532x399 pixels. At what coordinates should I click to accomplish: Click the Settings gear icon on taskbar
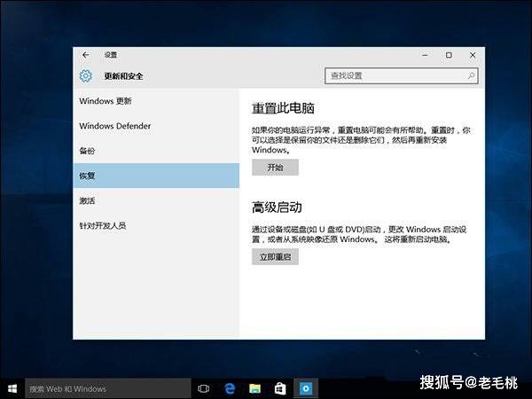(306, 388)
